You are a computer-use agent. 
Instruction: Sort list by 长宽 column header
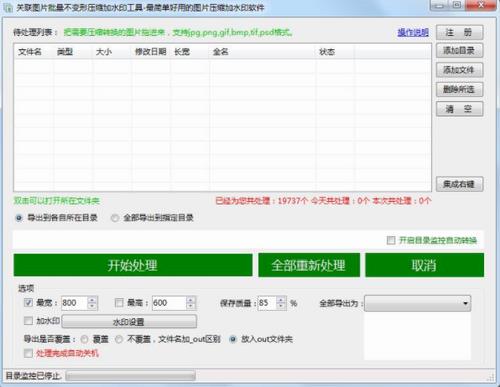click(190, 52)
